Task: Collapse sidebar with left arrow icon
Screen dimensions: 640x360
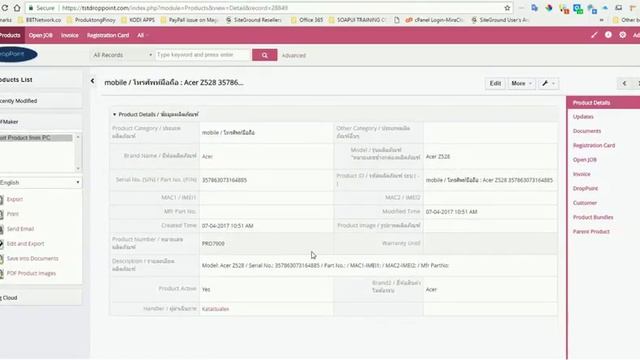Action: [92, 81]
